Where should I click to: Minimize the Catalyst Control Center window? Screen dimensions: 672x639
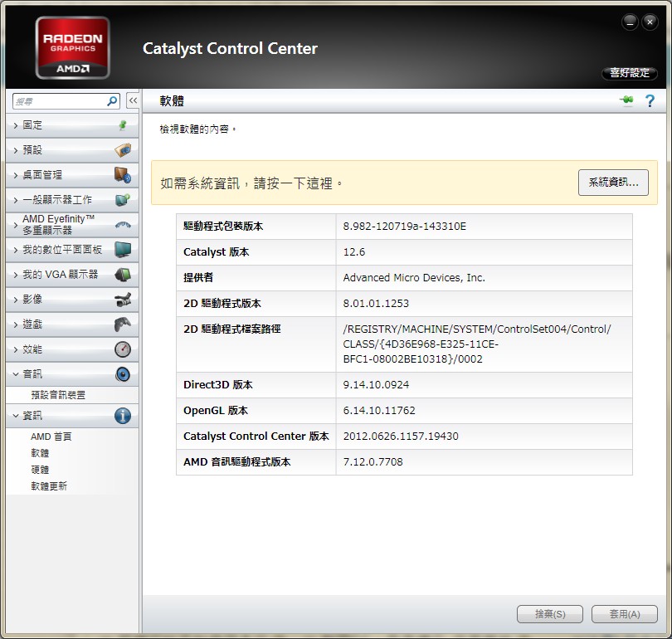(630, 22)
